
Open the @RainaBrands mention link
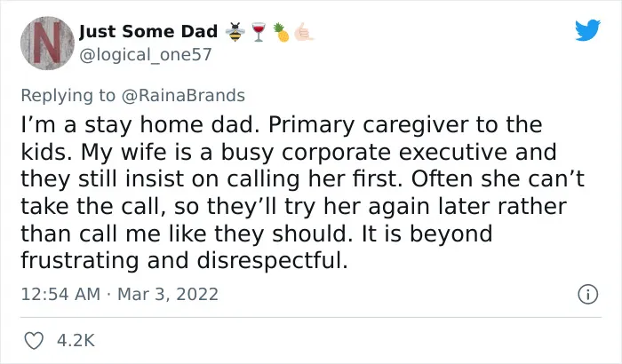183,96
